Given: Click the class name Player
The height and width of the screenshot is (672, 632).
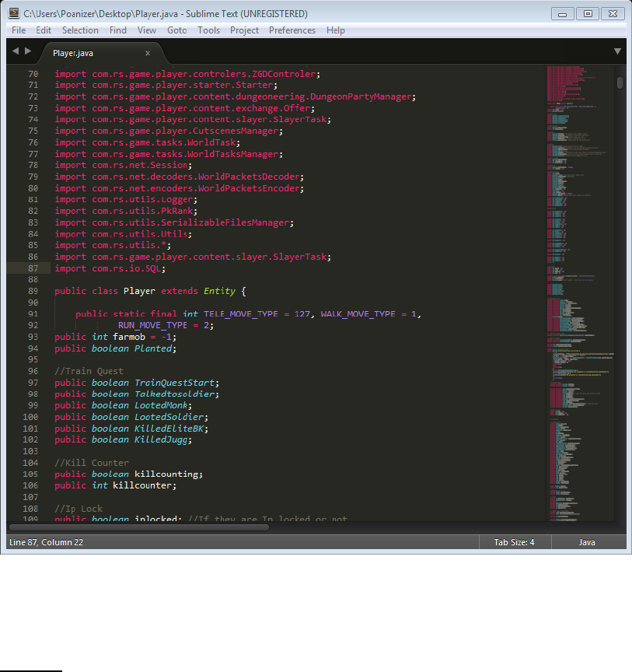Looking at the screenshot, I should 139,291.
